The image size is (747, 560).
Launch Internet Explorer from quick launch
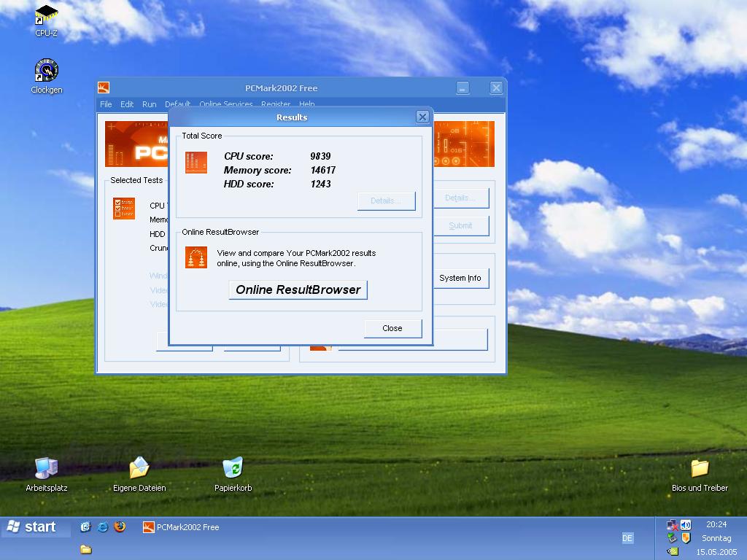(102, 526)
